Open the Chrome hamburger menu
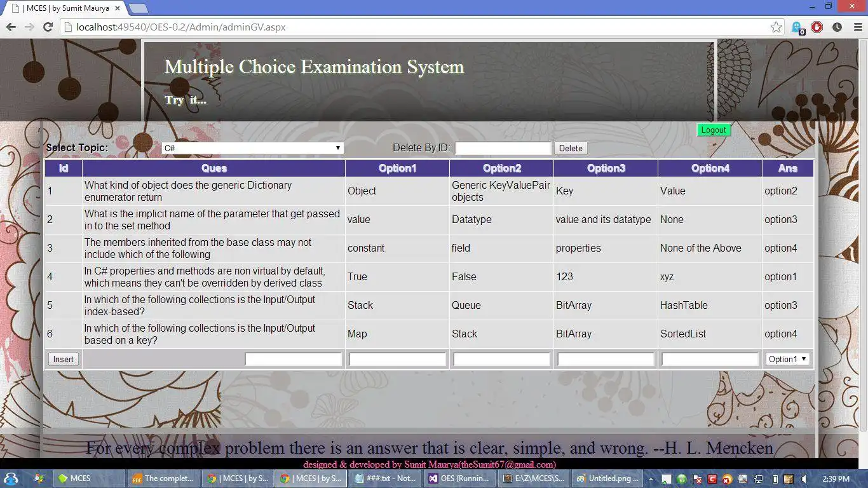The height and width of the screenshot is (488, 868). tap(858, 27)
